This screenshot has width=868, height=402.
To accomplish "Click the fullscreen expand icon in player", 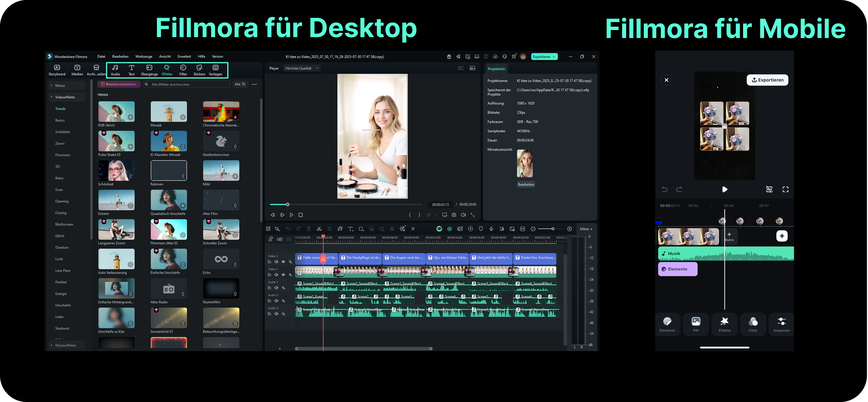I will click(x=473, y=215).
